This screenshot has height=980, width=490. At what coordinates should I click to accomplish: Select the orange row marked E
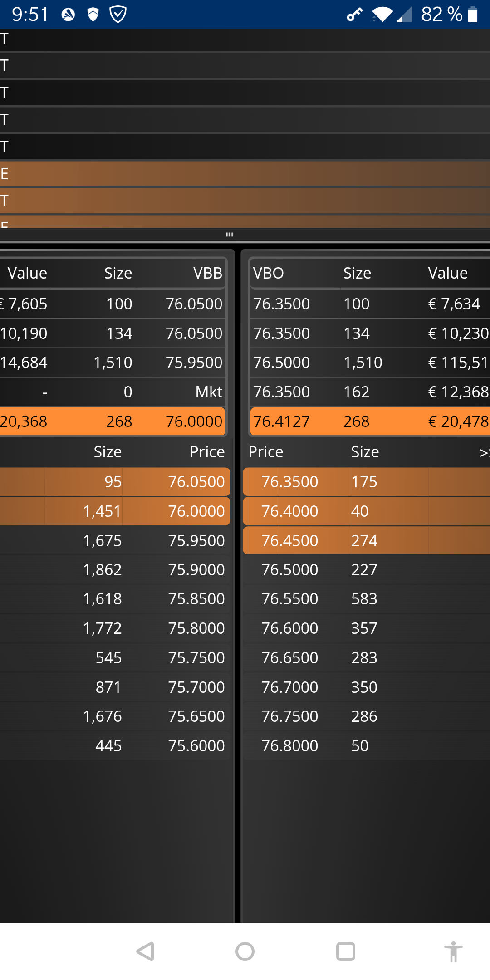[245, 174]
